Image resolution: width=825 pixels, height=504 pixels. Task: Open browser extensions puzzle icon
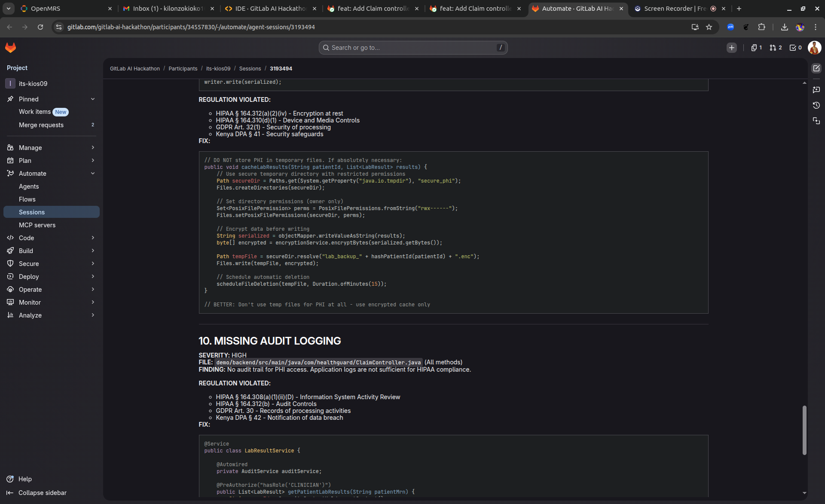(761, 27)
